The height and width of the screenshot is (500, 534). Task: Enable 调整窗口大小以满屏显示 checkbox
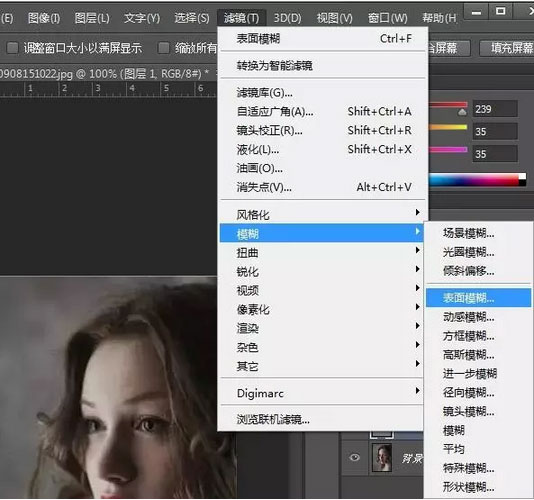12,48
